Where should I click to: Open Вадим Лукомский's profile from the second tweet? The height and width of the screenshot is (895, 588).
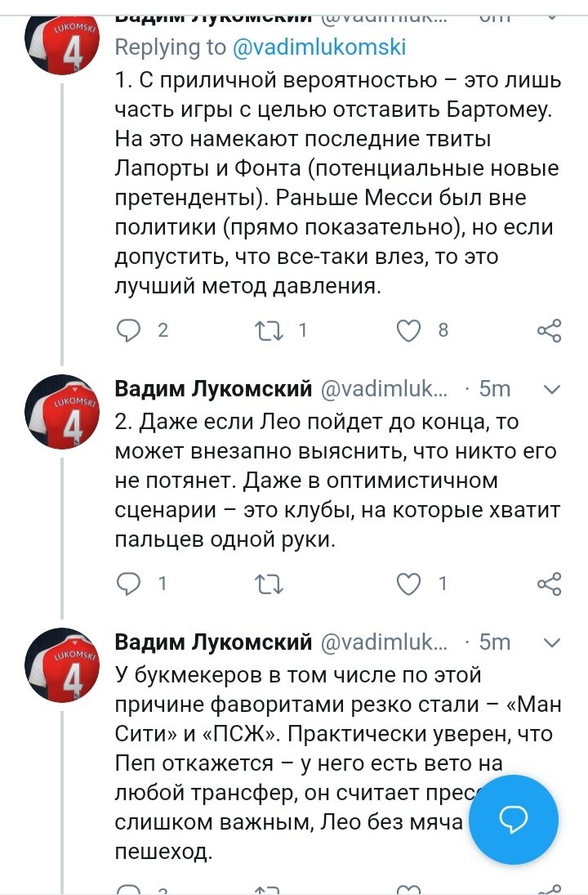click(x=213, y=389)
